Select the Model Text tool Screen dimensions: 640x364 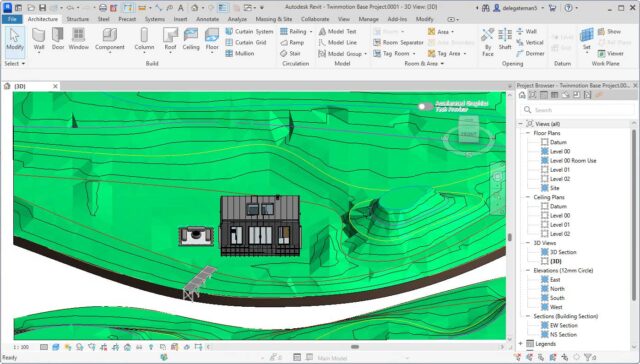pyautogui.click(x=337, y=31)
